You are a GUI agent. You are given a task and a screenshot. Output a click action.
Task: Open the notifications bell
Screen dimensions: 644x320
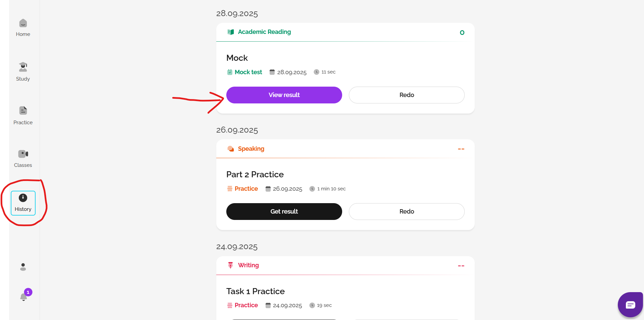coord(24,296)
